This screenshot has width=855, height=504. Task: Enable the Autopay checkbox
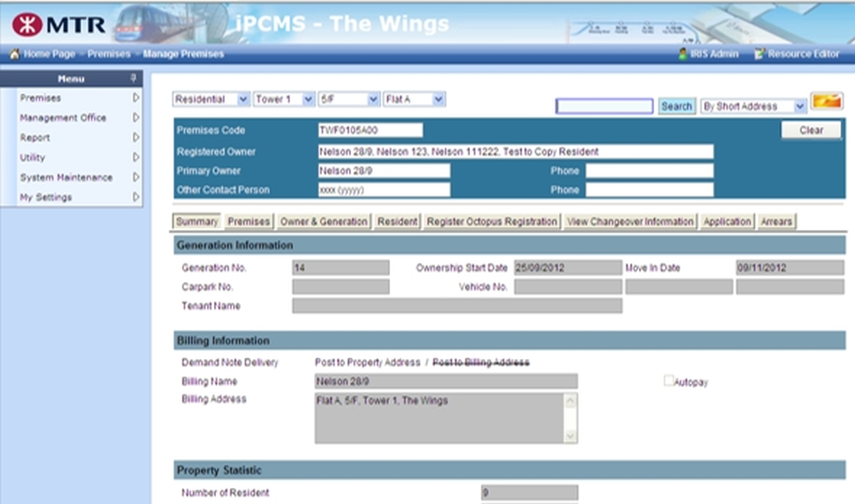[x=668, y=379]
